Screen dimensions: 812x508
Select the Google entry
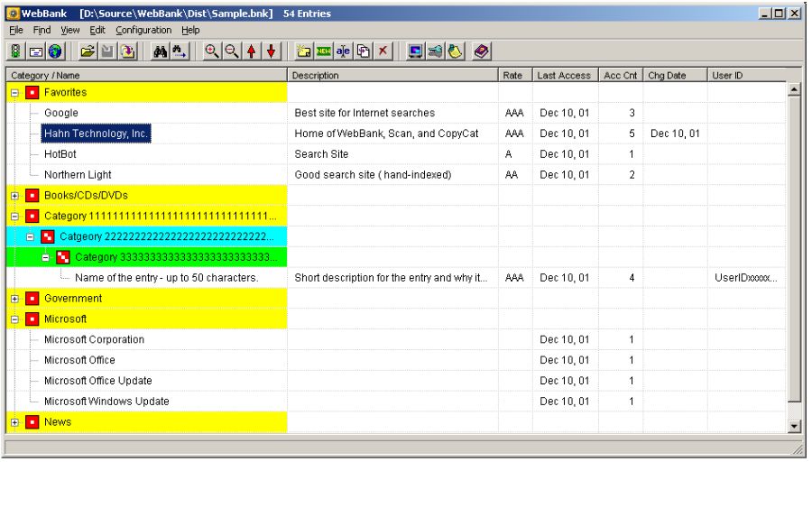pos(61,113)
